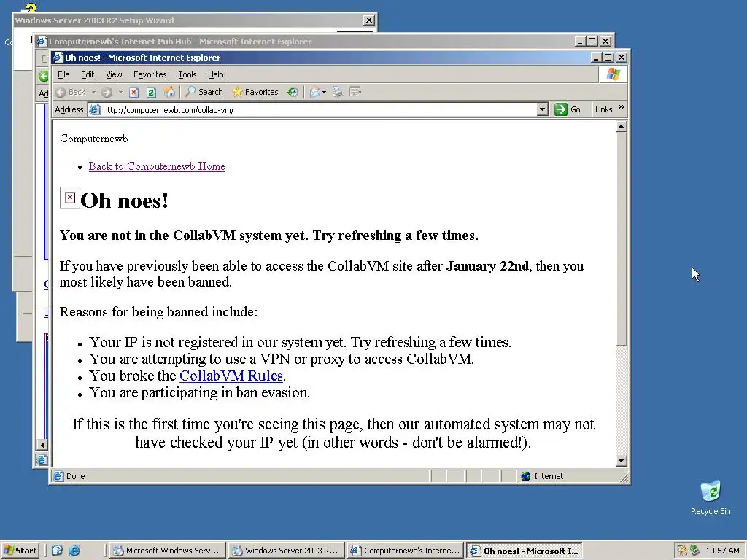Screen dimensions: 747x560
Task: Open the CollabVM Rules link
Action: point(231,376)
